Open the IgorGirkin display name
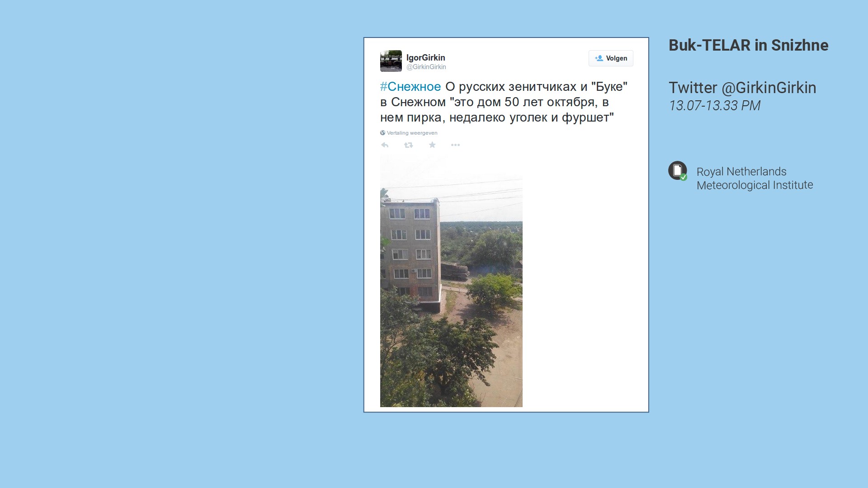Screen dimensions: 868x488 tap(425, 57)
